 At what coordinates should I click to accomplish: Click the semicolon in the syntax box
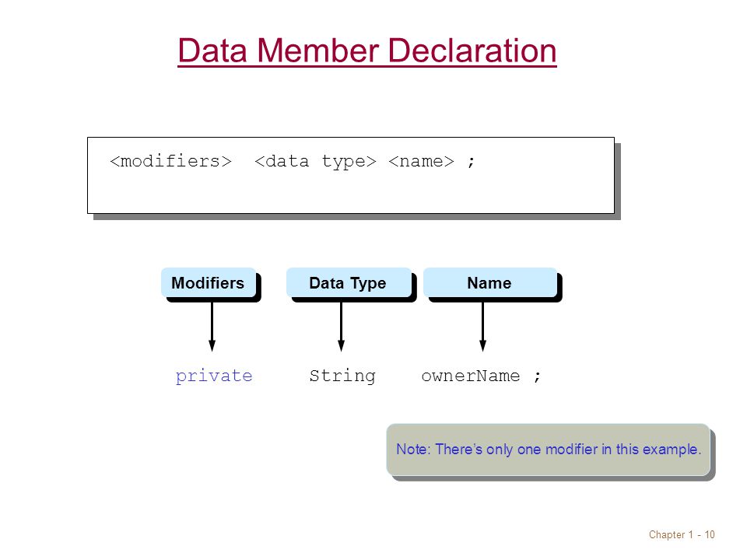(472, 162)
